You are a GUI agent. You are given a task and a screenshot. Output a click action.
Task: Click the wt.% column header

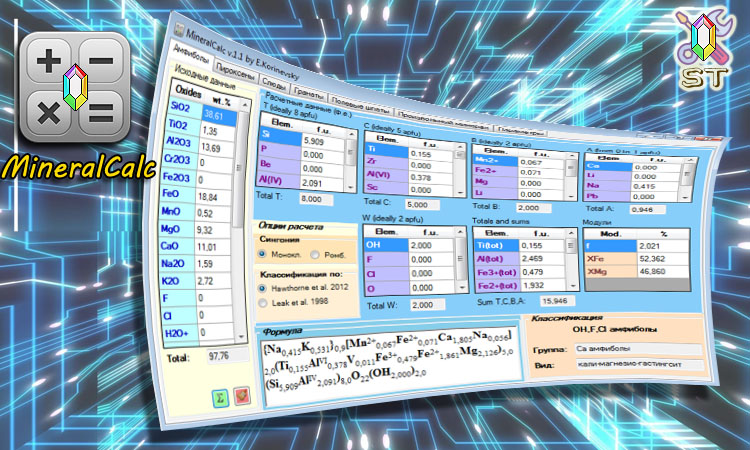pyautogui.click(x=221, y=101)
